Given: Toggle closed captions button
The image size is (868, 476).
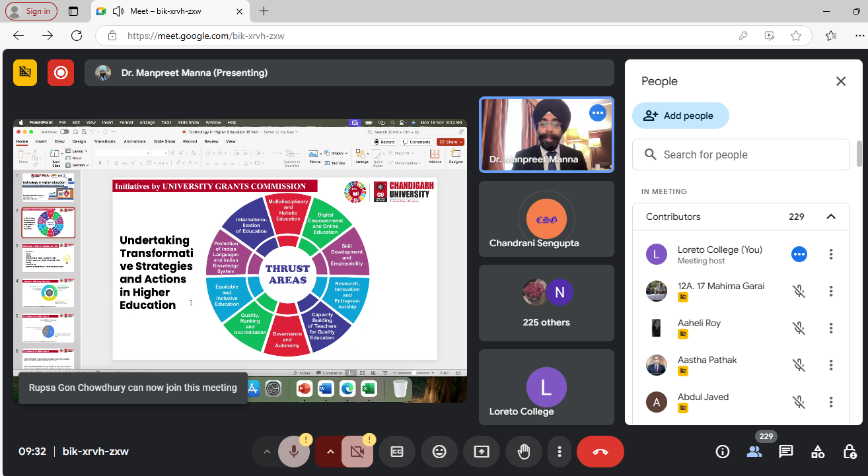Looking at the screenshot, I should point(397,452).
